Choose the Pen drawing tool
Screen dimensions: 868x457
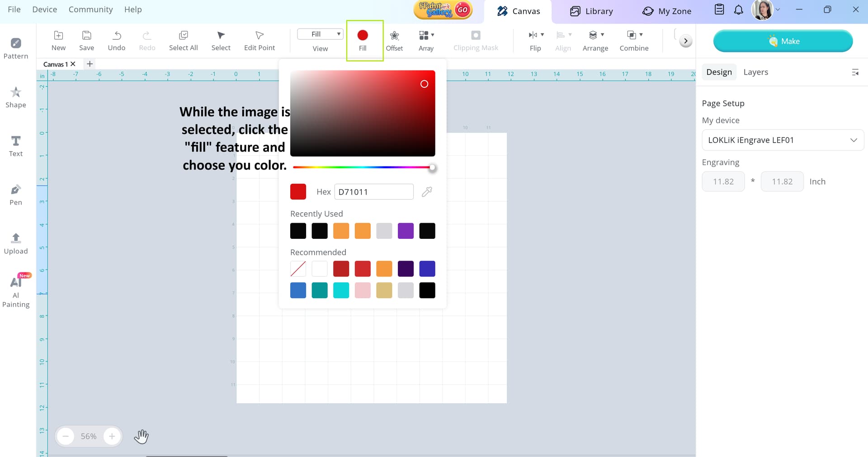(16, 195)
